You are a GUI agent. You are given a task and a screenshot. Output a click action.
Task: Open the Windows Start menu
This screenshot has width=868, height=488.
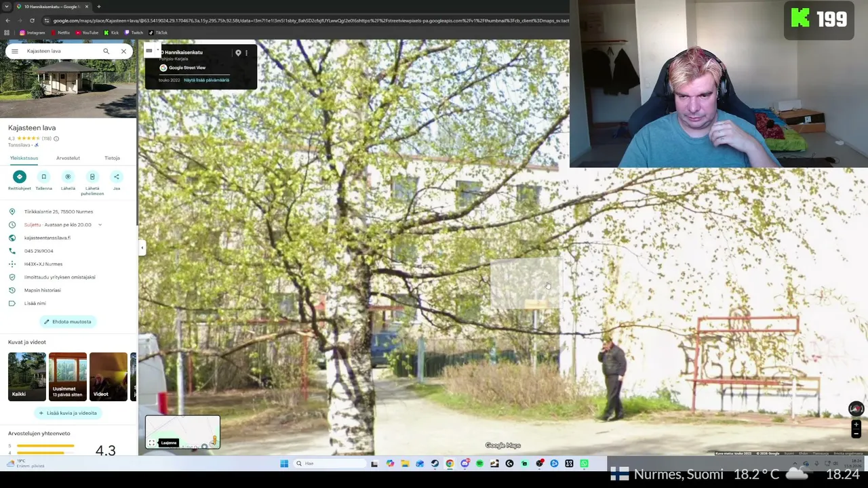[x=284, y=464]
